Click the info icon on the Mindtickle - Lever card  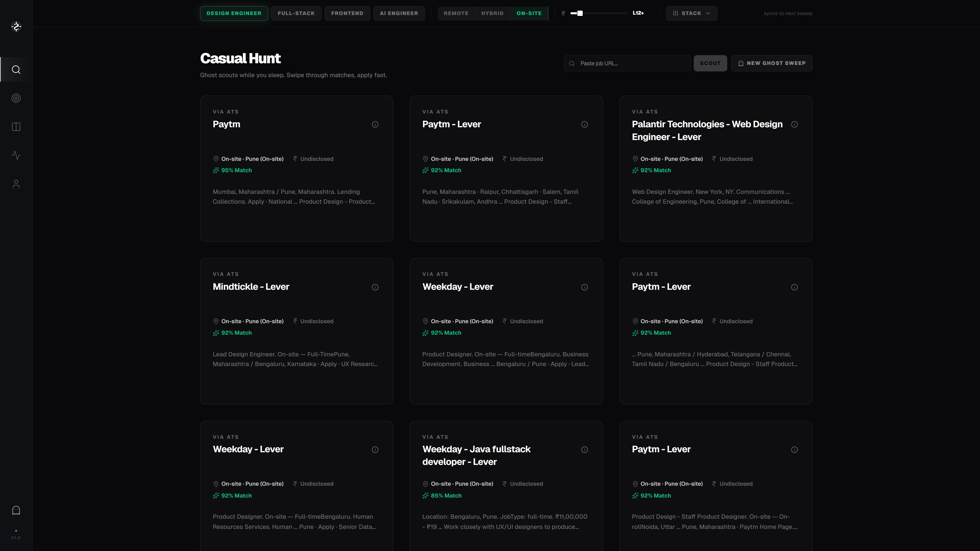(375, 287)
